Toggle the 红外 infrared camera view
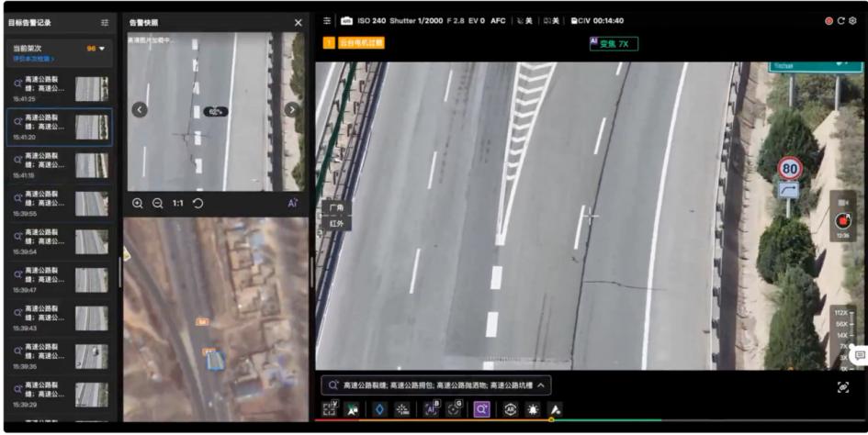The image size is (868, 435). (x=336, y=223)
